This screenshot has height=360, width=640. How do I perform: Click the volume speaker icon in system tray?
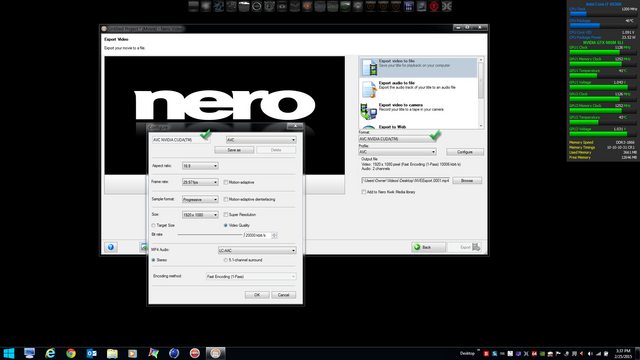pyautogui.click(x=590, y=353)
